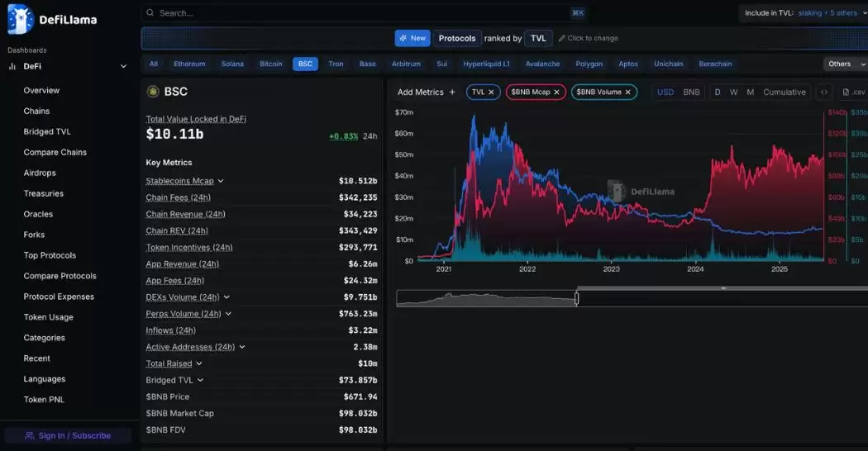
Task: Open Token PNL in the sidebar
Action: click(x=44, y=400)
